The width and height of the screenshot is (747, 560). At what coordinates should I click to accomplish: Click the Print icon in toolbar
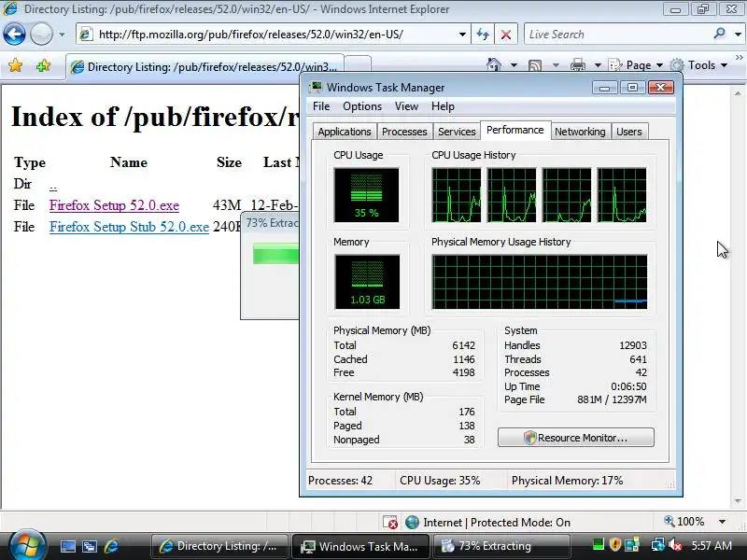578,65
